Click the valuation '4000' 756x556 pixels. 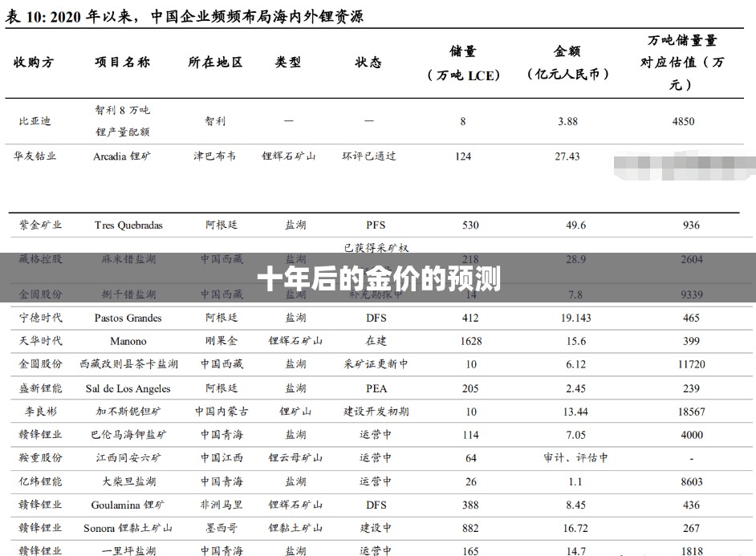tap(691, 435)
